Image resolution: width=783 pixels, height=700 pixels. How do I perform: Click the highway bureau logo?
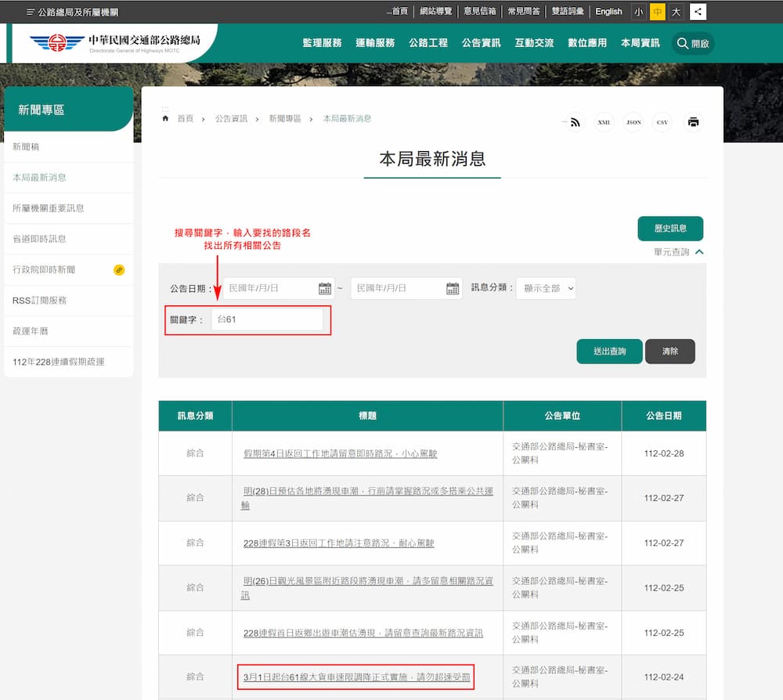[115, 43]
